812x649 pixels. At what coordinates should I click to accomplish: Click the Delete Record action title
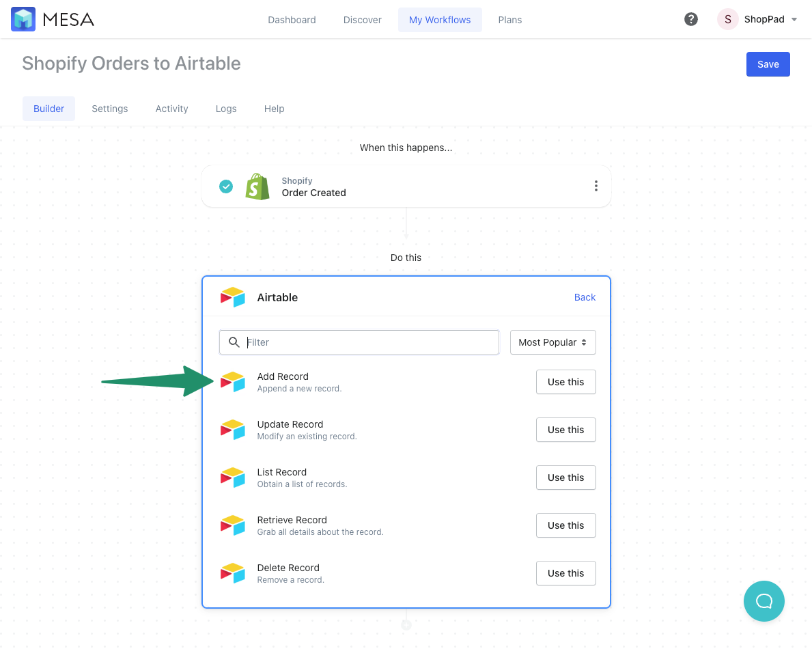pos(288,568)
